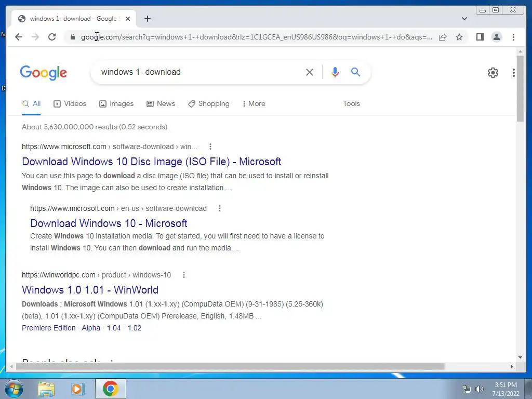
Task: Open the 1.04 sitelink
Action: (114, 328)
